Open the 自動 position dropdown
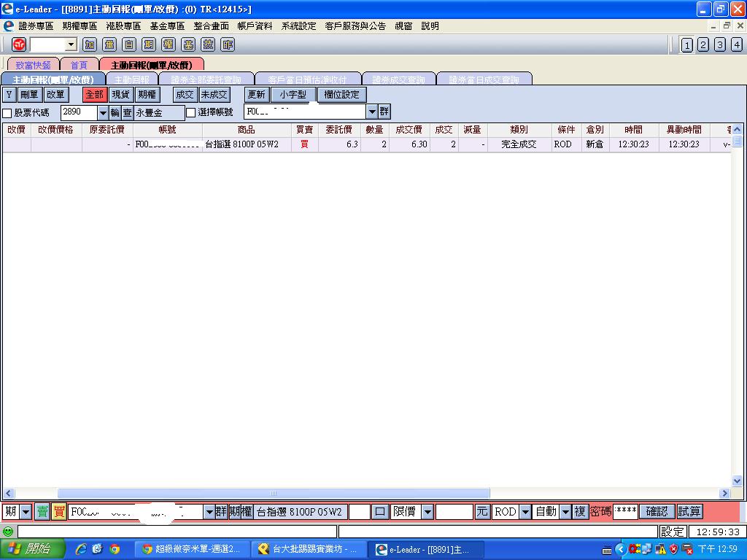747x560 pixels. click(x=565, y=512)
